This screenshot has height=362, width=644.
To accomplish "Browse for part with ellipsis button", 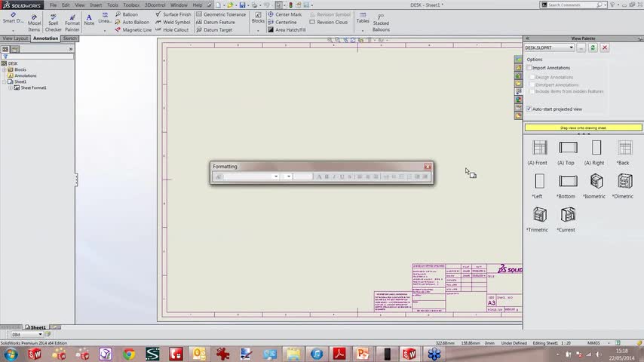I will click(x=581, y=48).
